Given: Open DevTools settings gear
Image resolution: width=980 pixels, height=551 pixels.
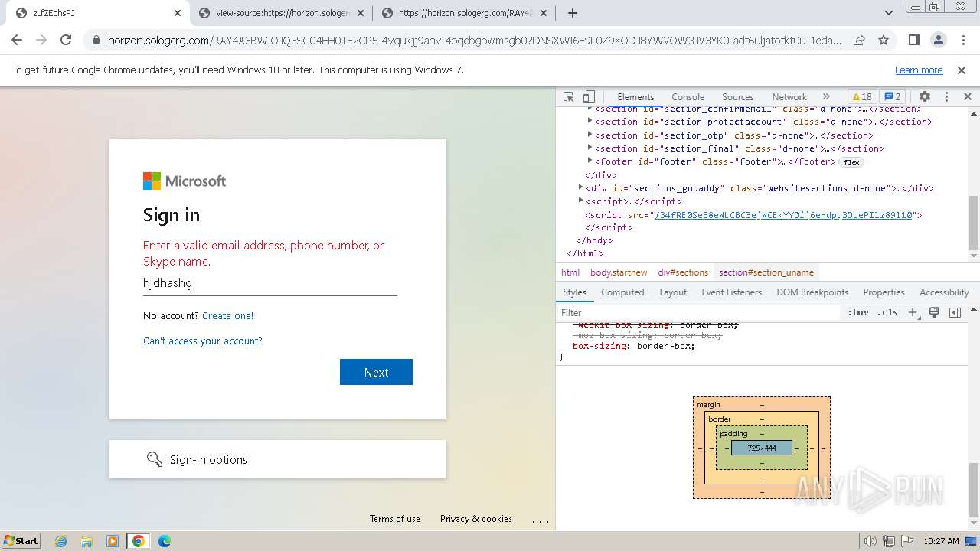Looking at the screenshot, I should pyautogui.click(x=925, y=97).
